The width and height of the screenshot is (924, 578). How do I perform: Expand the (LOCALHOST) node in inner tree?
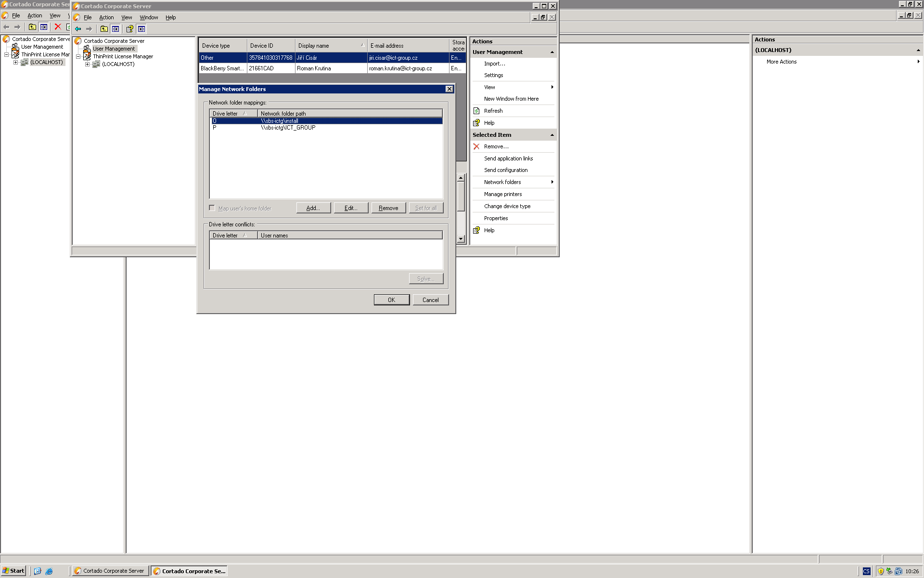88,64
